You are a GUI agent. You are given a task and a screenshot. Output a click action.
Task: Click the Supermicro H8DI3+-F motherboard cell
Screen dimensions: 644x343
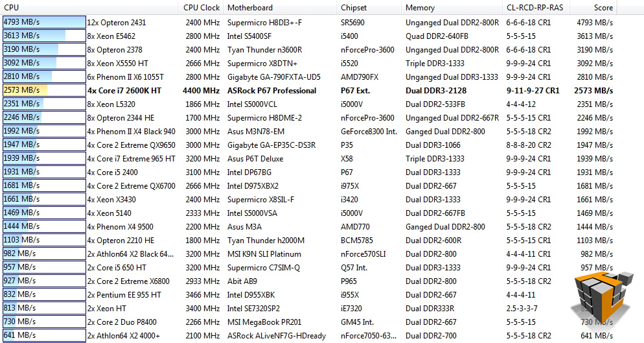[x=264, y=23]
